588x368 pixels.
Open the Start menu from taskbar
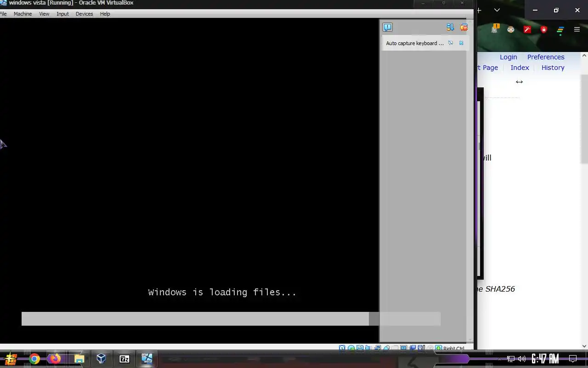tap(11, 359)
